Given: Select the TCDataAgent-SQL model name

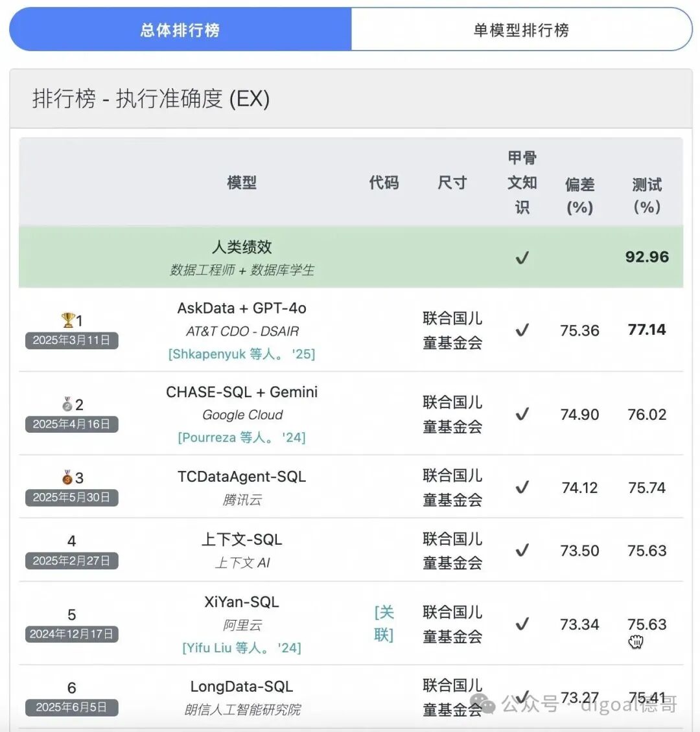Looking at the screenshot, I should click(242, 476).
